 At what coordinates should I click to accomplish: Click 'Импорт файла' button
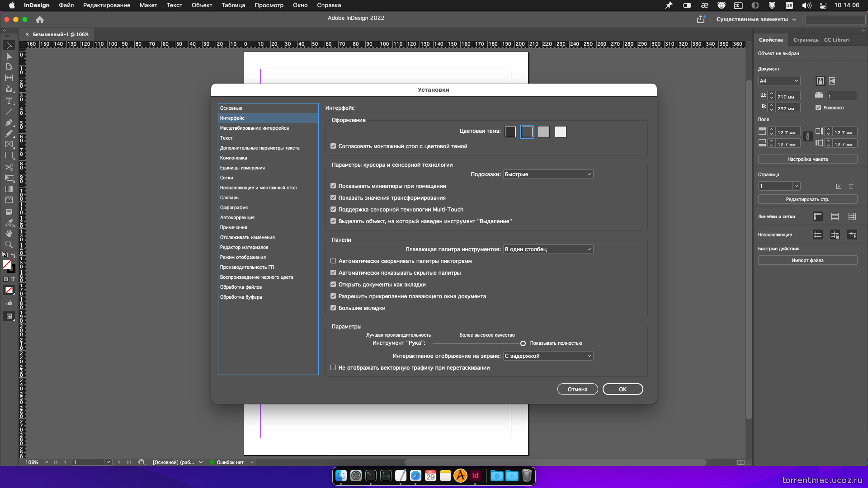[807, 260]
